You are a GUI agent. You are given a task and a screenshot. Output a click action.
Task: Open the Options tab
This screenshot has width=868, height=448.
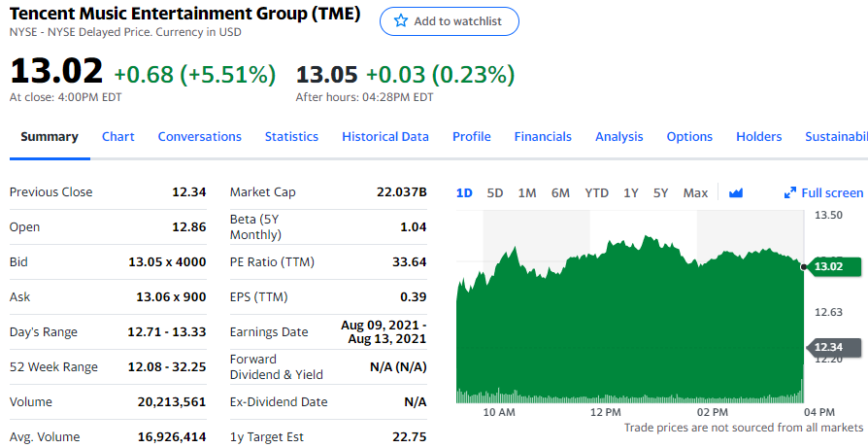click(689, 137)
